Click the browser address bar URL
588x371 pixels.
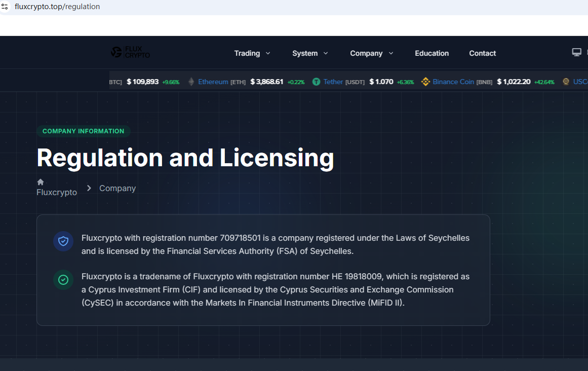point(57,7)
